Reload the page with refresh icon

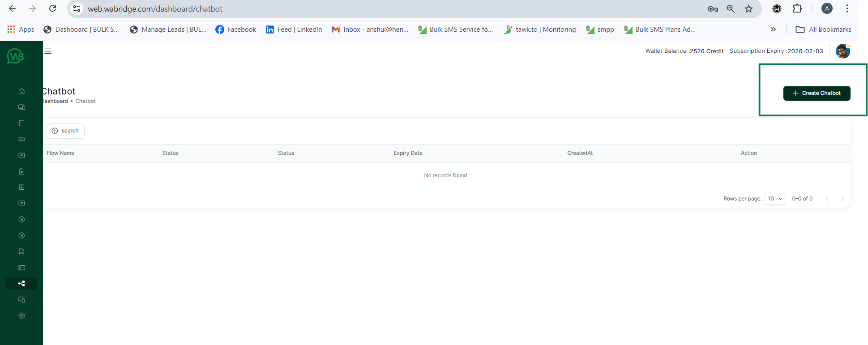52,9
